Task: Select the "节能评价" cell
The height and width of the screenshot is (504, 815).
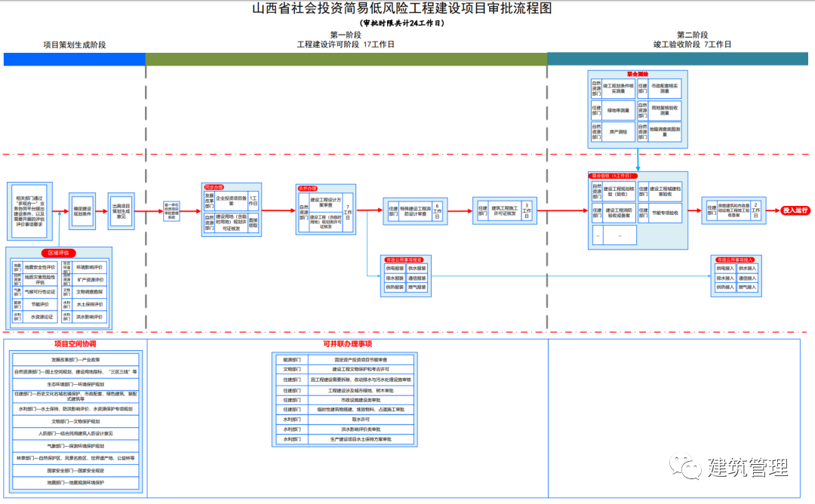Action: point(39,305)
